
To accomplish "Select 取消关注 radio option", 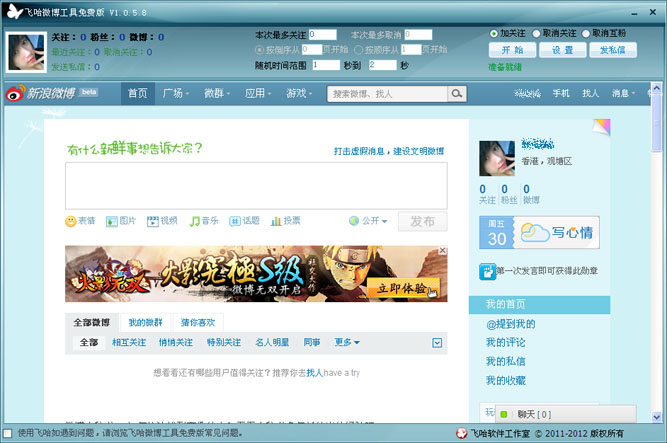I will pyautogui.click(x=536, y=34).
